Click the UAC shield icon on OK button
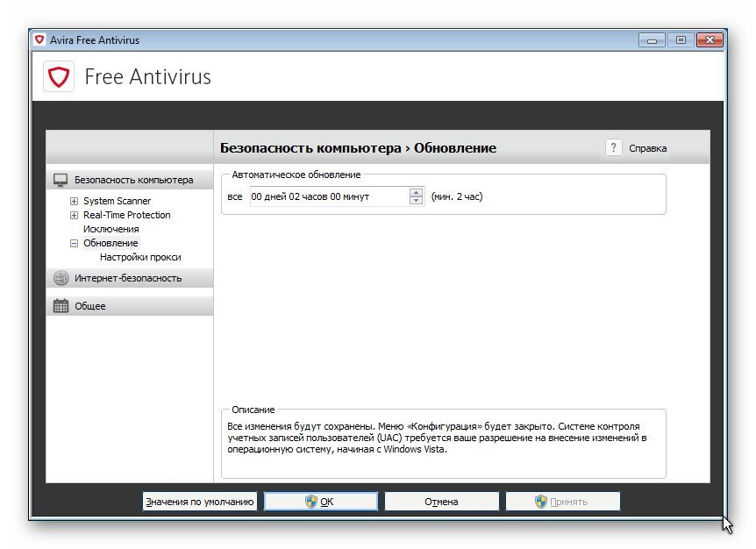Screen dimensions: 756x549 [x=311, y=502]
